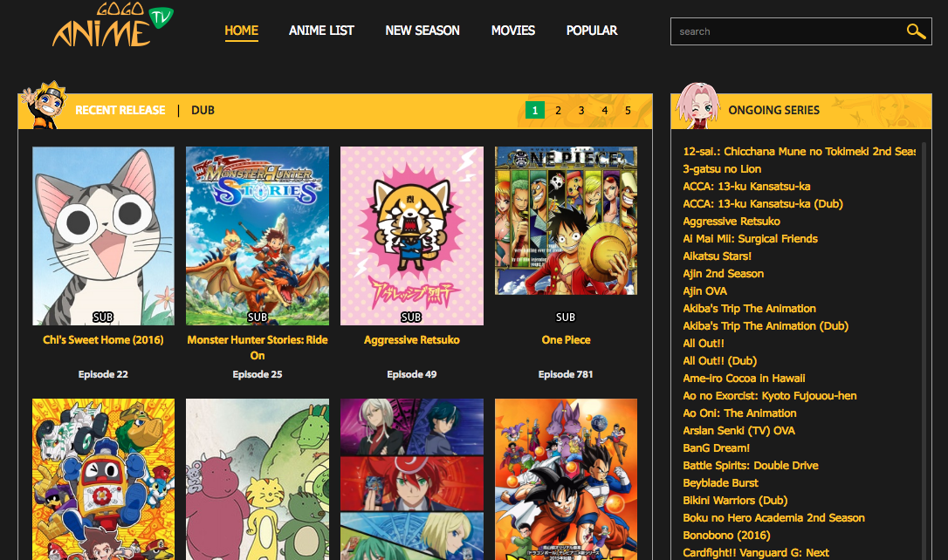Click Monster Hunter Stories: Ride On title
948x560 pixels.
[258, 347]
